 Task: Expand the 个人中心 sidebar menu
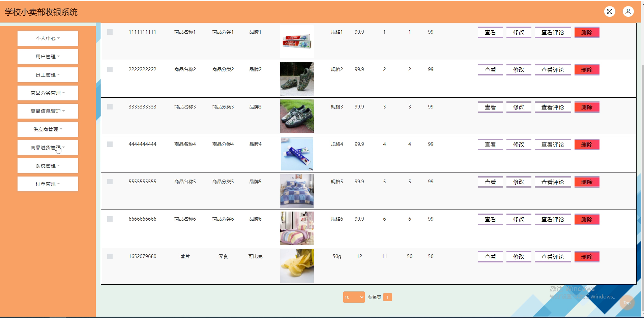tap(48, 38)
